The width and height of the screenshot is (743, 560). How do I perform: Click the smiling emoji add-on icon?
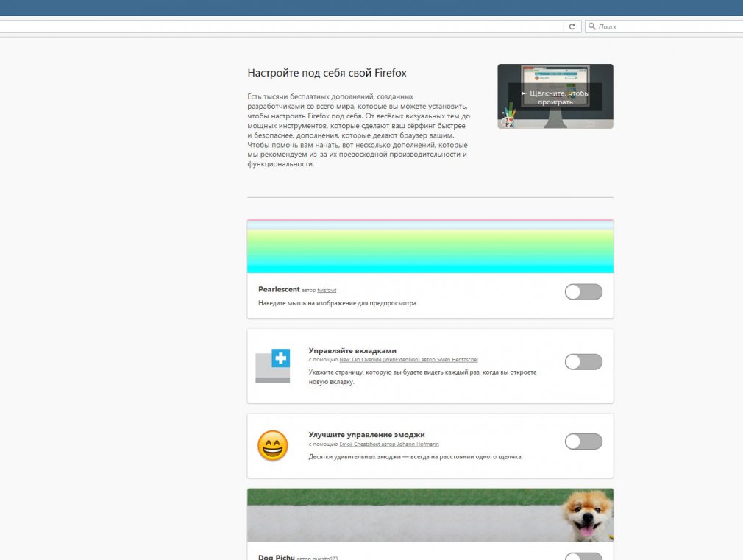pyautogui.click(x=272, y=445)
